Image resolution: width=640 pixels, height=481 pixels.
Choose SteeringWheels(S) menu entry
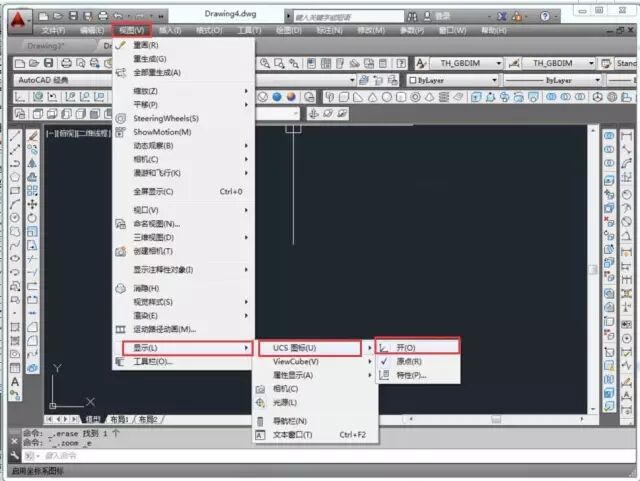(x=183, y=118)
